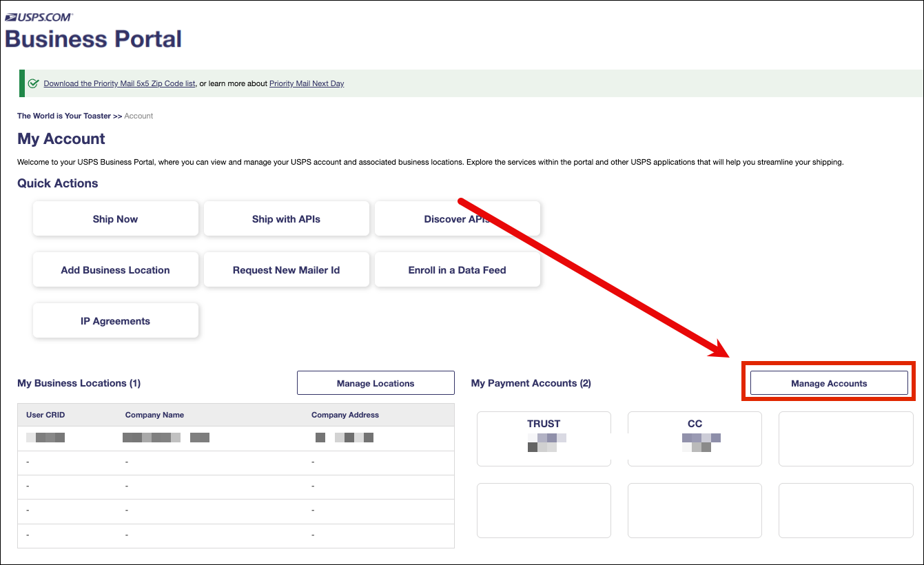This screenshot has height=565, width=924.
Task: Click The World is Your Toaster breadcrumb
Action: (64, 116)
